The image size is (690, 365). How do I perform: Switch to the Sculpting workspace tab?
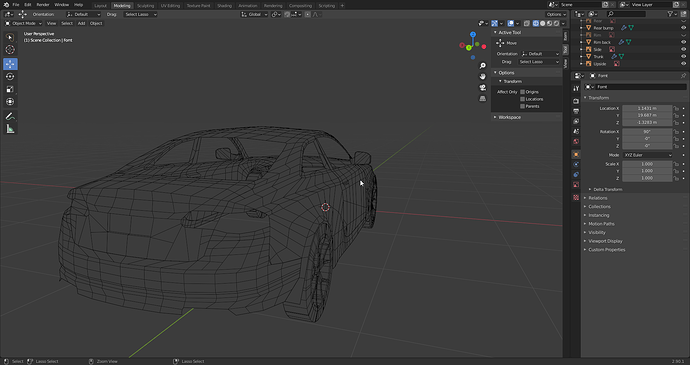pyautogui.click(x=145, y=6)
